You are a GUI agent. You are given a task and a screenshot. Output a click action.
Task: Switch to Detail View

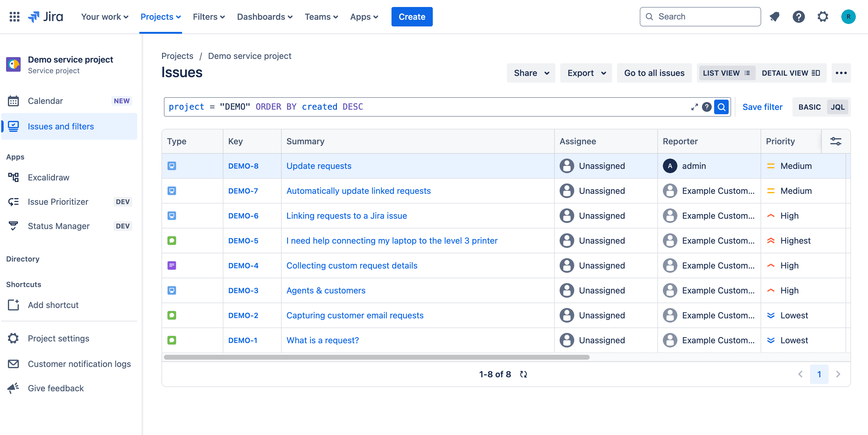791,73
